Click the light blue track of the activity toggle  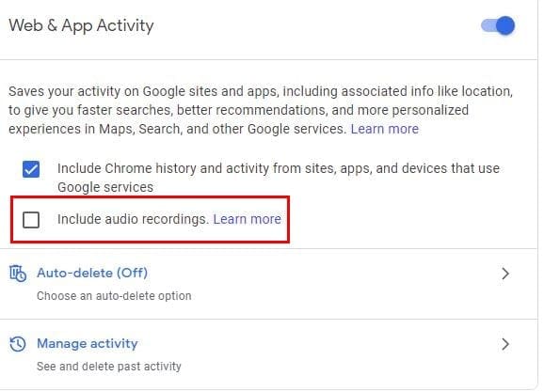[488, 25]
